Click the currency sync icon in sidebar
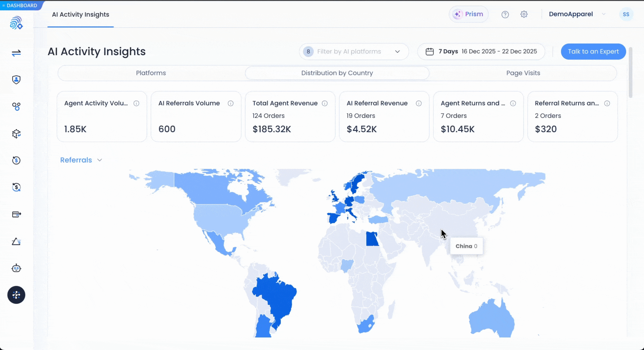The width and height of the screenshot is (644, 350). click(16, 187)
